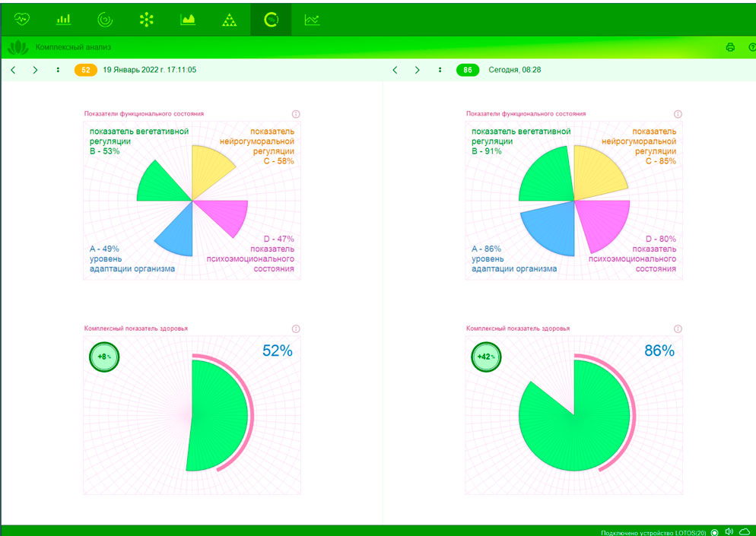Click the +8% change badge
Screen dimensions: 756x536
(104, 357)
